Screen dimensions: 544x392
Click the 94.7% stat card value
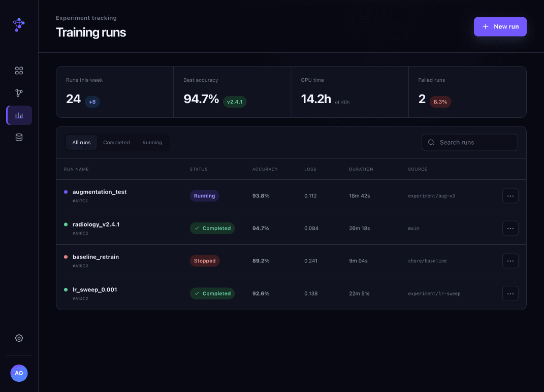pos(201,99)
